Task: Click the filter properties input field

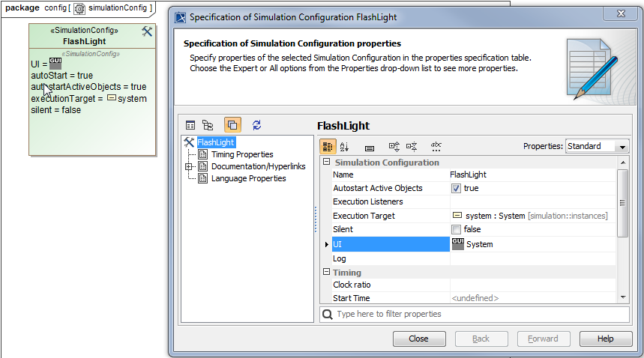Action: 475,314
